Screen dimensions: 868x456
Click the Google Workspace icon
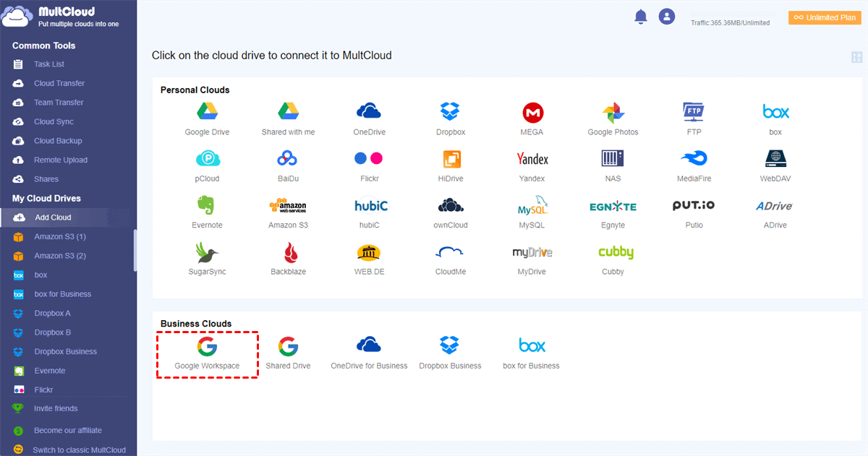click(207, 347)
